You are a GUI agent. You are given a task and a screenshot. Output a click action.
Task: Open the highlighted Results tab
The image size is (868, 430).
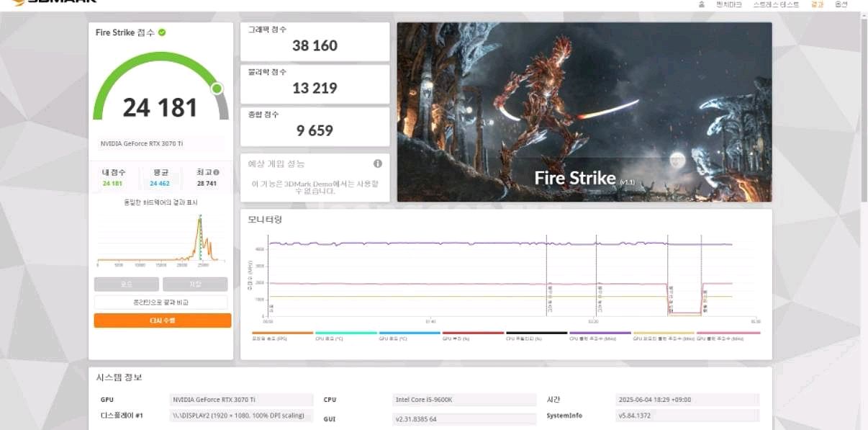(817, 4)
